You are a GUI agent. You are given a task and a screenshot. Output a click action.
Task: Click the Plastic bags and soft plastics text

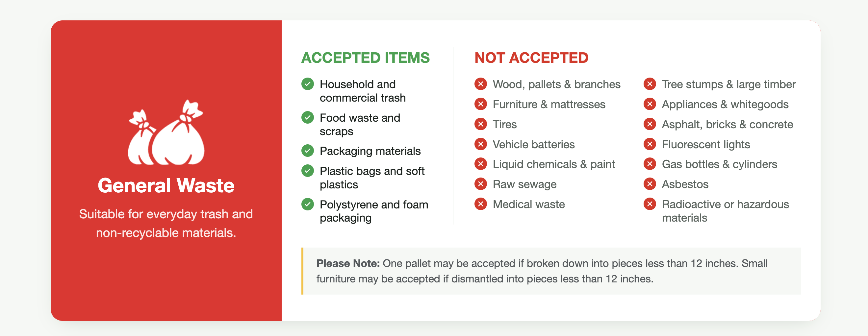click(x=372, y=178)
